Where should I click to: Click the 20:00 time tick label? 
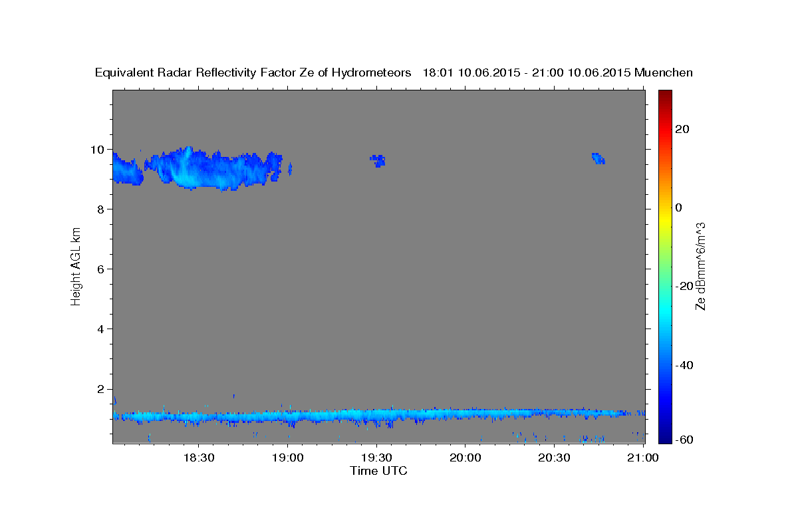coord(465,458)
